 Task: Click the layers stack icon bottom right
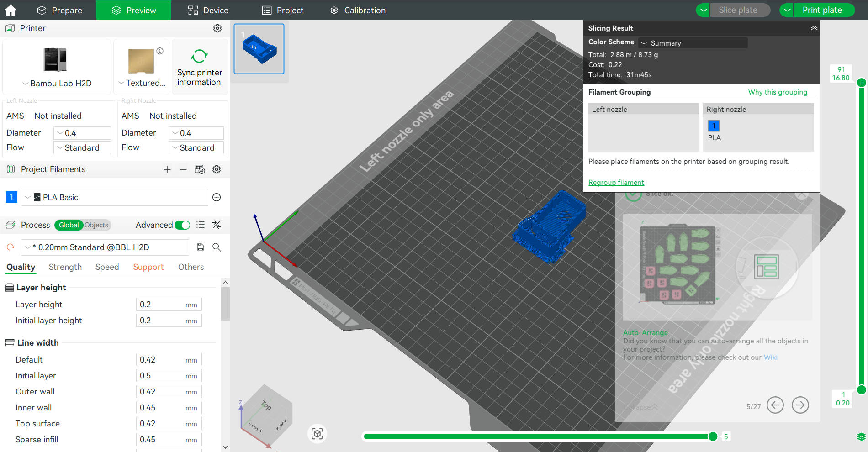[x=862, y=437]
